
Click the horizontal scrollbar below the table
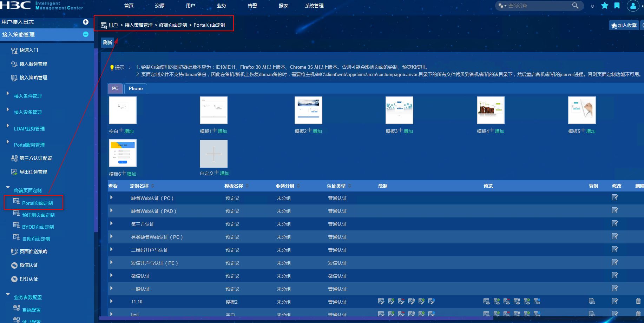pyautogui.click(x=296, y=318)
